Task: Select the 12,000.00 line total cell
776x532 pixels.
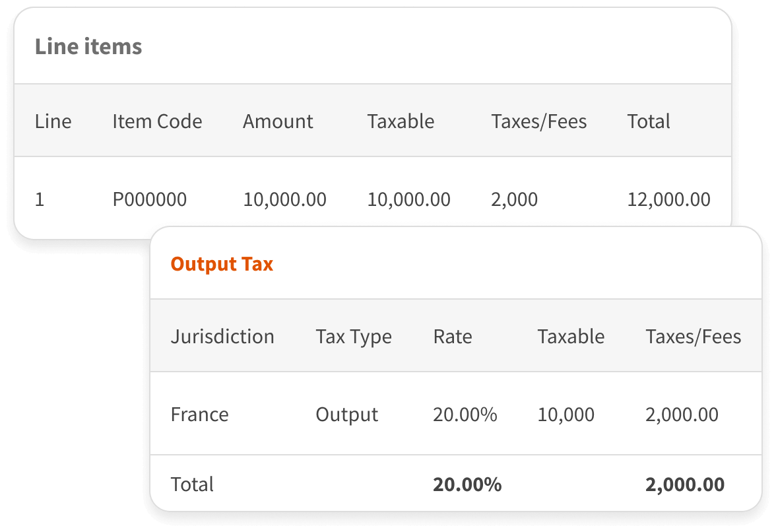Action: tap(668, 199)
